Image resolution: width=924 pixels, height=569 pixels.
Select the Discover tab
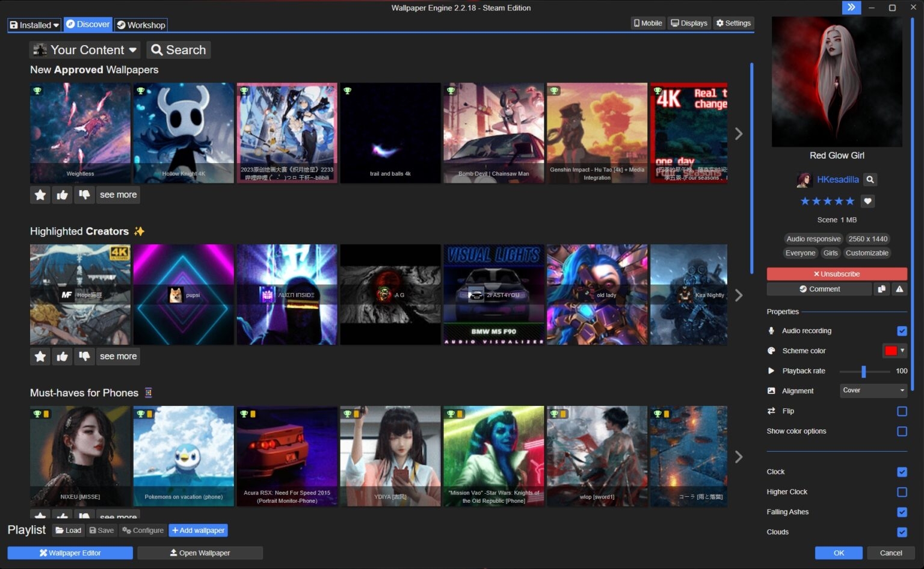pyautogui.click(x=88, y=25)
